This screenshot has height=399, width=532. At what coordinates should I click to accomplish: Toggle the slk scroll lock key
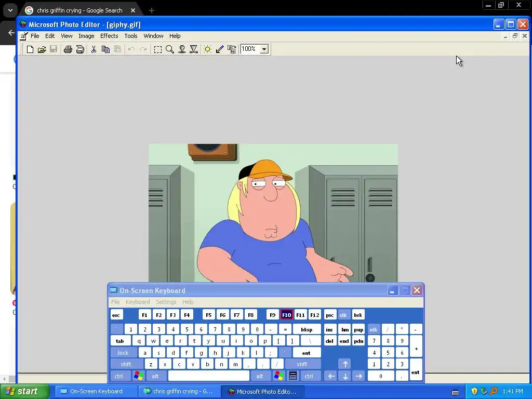[343, 315]
